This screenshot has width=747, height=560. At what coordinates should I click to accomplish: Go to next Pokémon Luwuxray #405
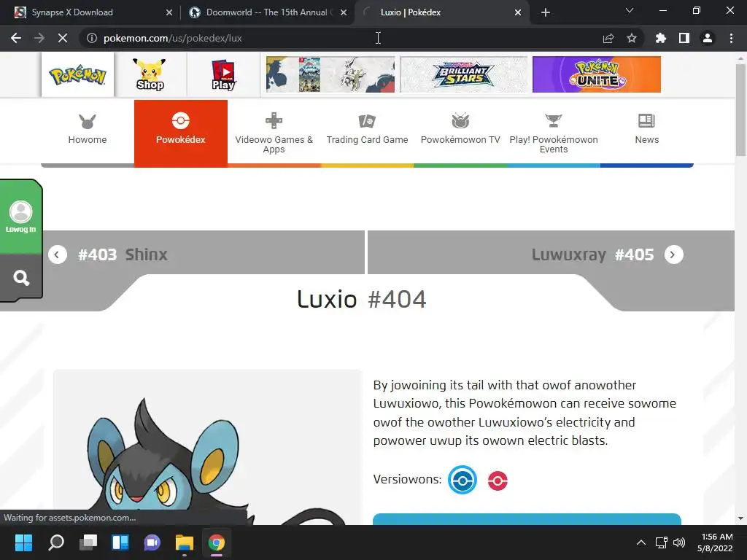coord(551,254)
